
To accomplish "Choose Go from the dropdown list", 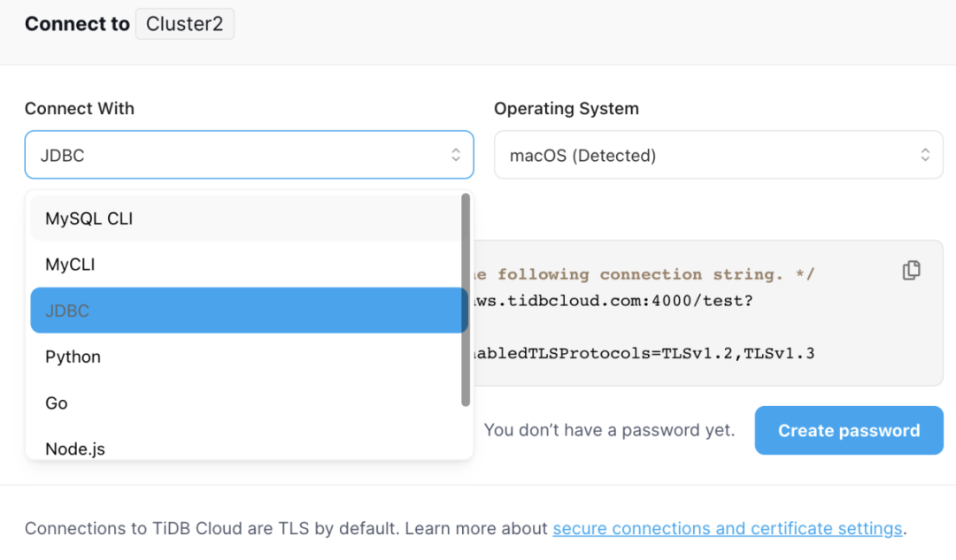I will coord(57,403).
